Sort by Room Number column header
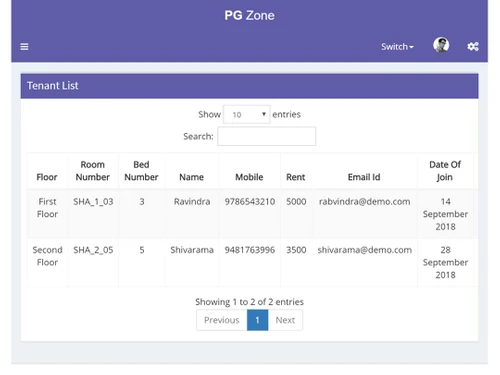The height and width of the screenshot is (375, 500). [x=93, y=171]
